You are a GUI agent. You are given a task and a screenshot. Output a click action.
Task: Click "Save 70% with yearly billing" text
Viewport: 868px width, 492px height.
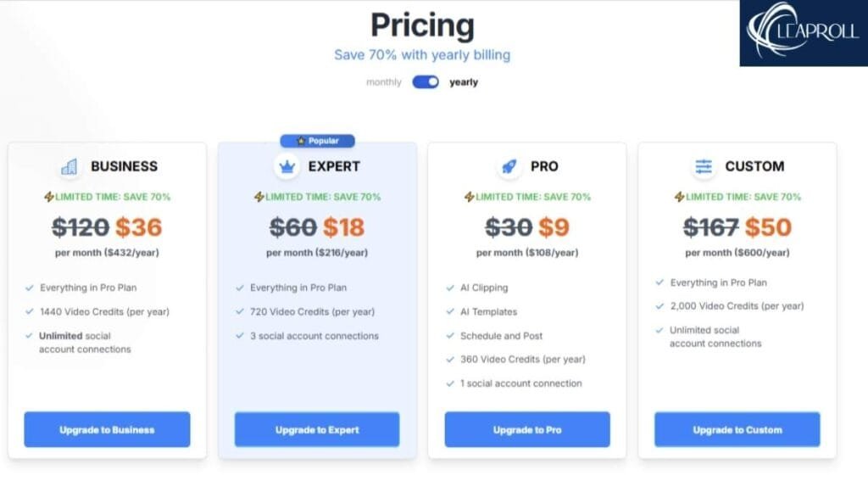pyautogui.click(x=422, y=55)
